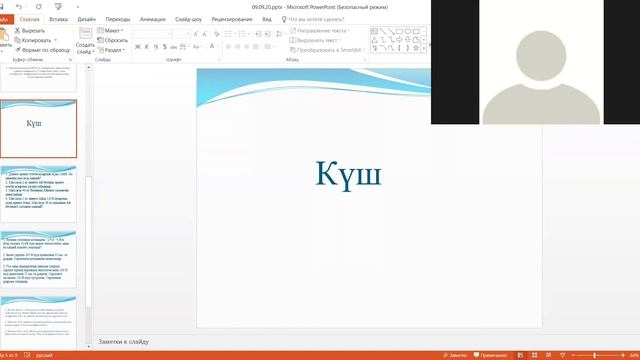Open the Вид ribbon tab

pos(267,19)
